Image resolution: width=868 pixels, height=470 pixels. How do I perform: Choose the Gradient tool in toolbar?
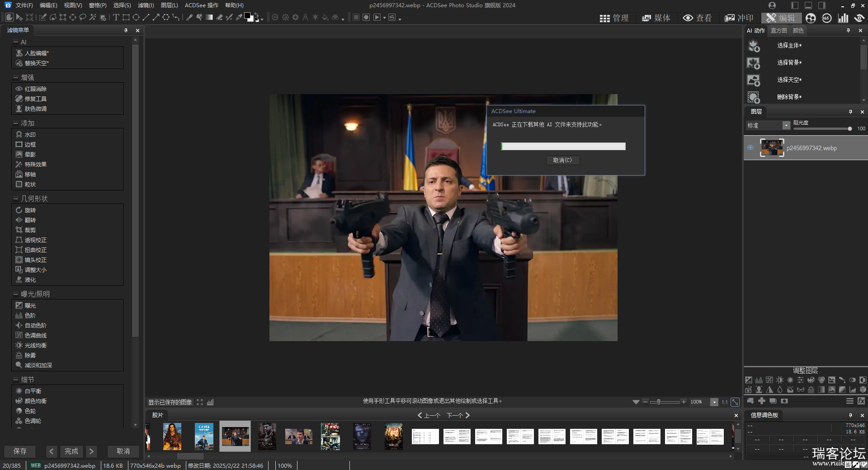coord(209,17)
